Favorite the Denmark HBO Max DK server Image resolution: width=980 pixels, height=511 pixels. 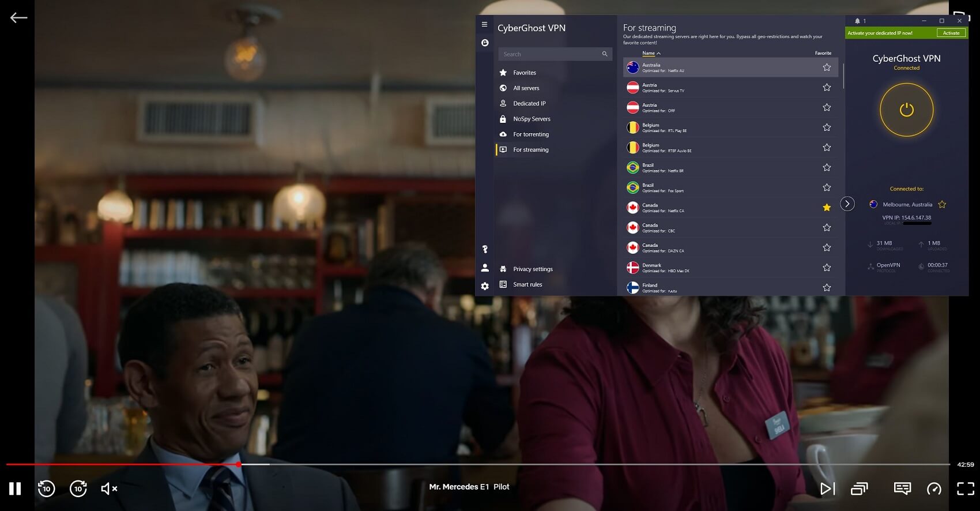[827, 268]
